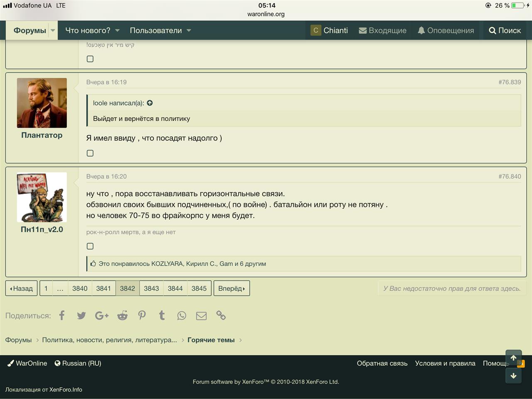Open Пн11п_v2.0 user profile link
This screenshot has width=532, height=399.
click(42, 229)
